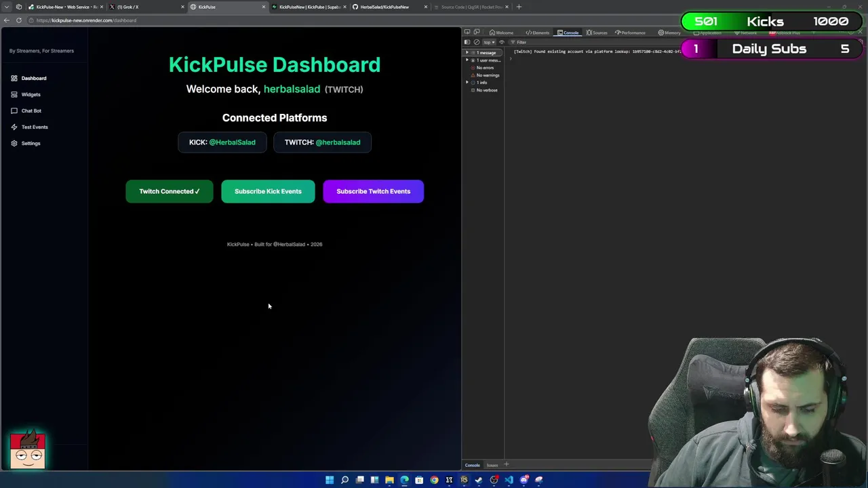Screen dimensions: 868x488
Task: Open the workspaces icon beside the tabs
Action: click(19, 7)
